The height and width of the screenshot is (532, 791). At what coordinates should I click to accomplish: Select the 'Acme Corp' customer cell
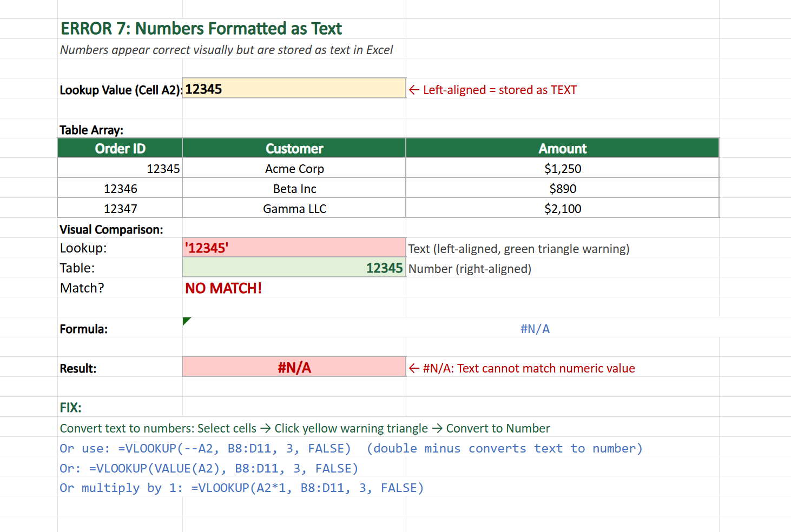[294, 168]
